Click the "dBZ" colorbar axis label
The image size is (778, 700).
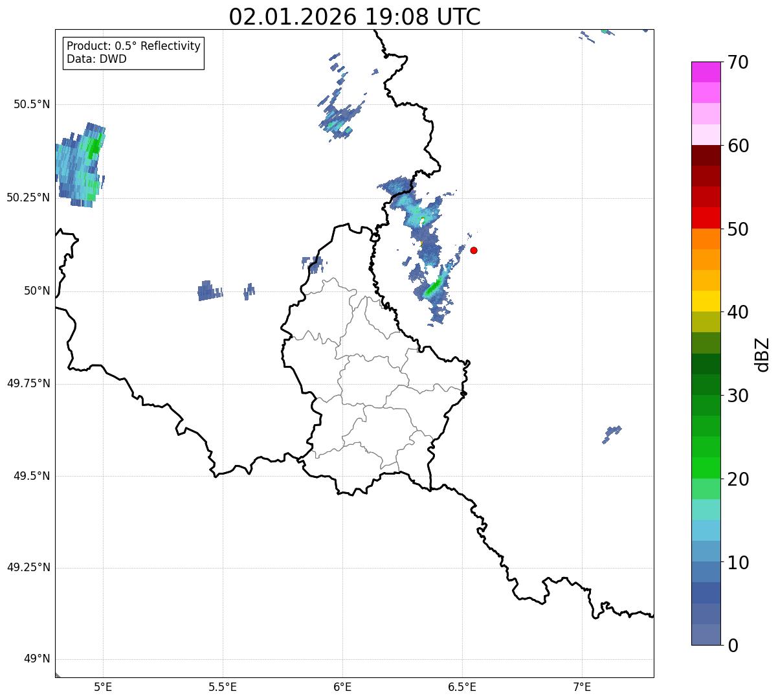tap(762, 354)
